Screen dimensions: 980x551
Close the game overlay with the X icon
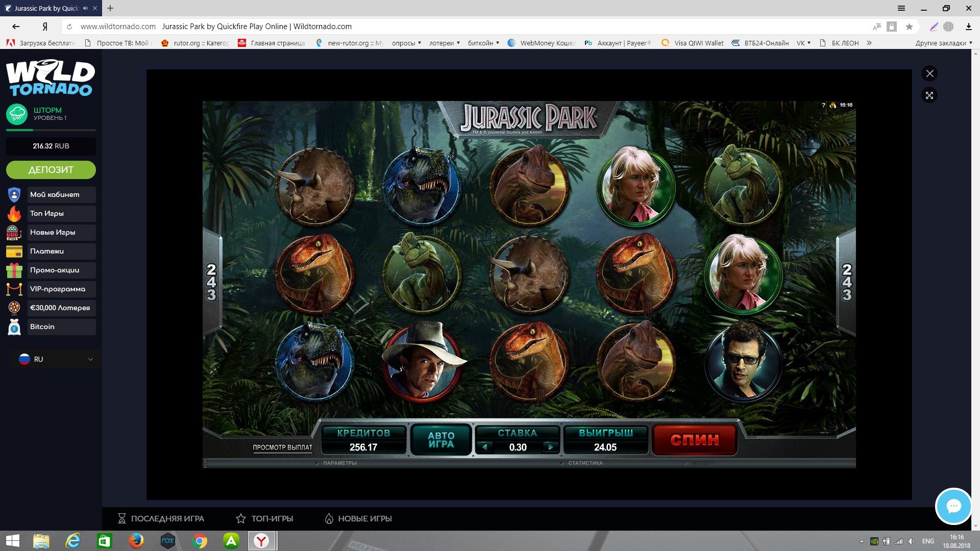(929, 73)
